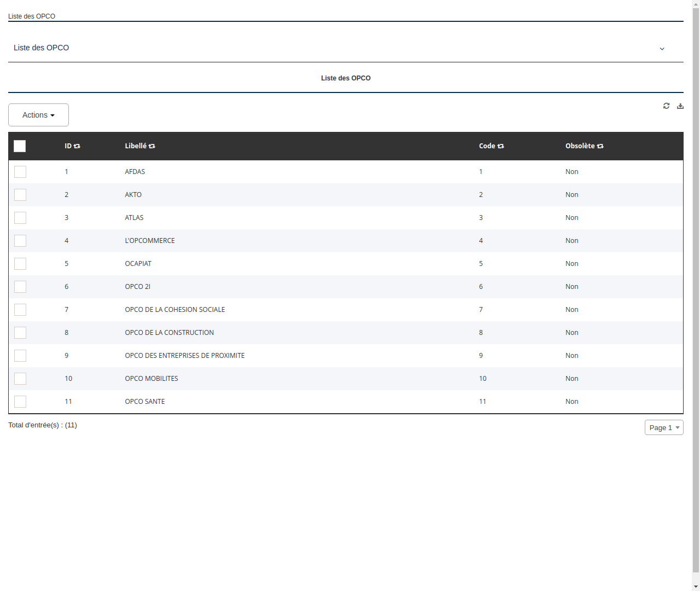This screenshot has height=591, width=700.
Task: Select the checkbox for the AFDAS row
Action: point(20,171)
